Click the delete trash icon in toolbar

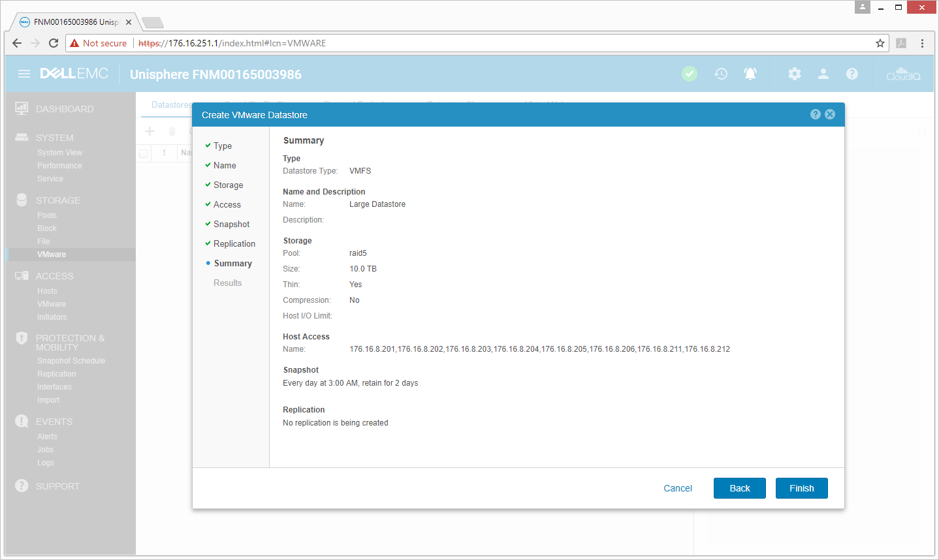[172, 131]
